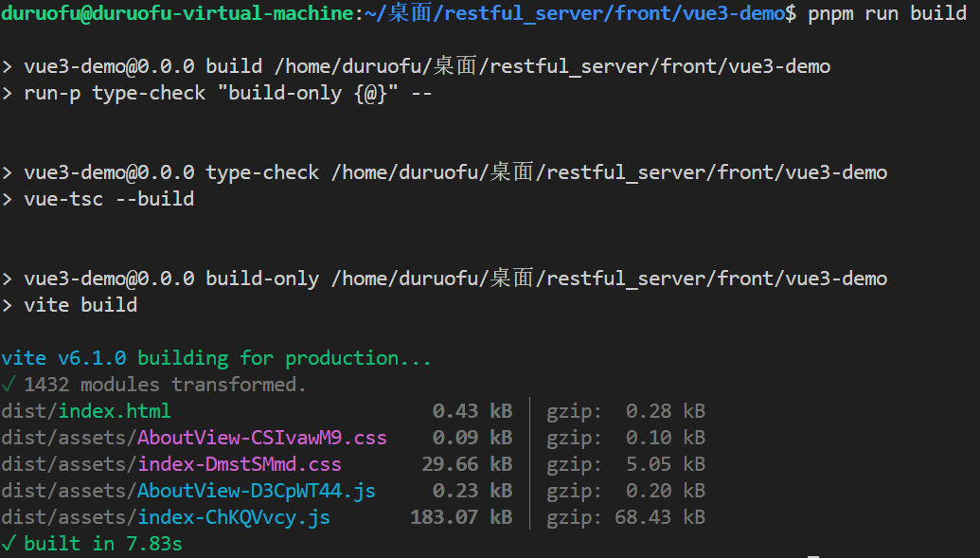Open the AboutView-CSIvawM9.css file link
The image size is (980, 558).
point(262,438)
